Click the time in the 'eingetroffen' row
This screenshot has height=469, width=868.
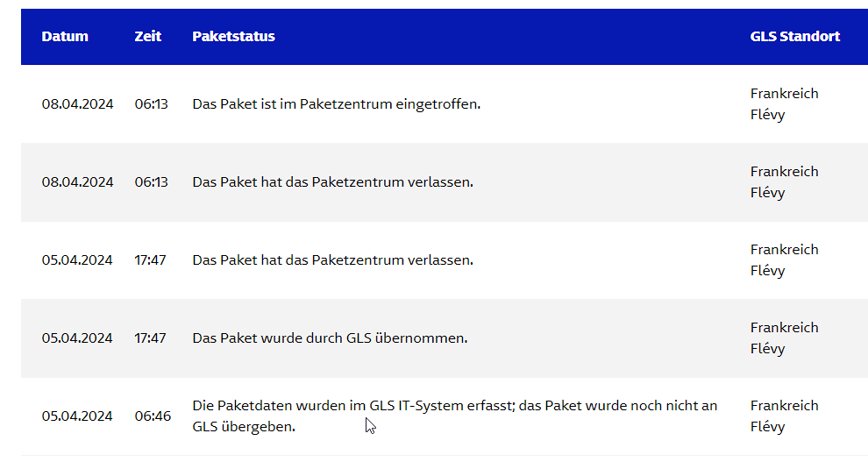(151, 104)
